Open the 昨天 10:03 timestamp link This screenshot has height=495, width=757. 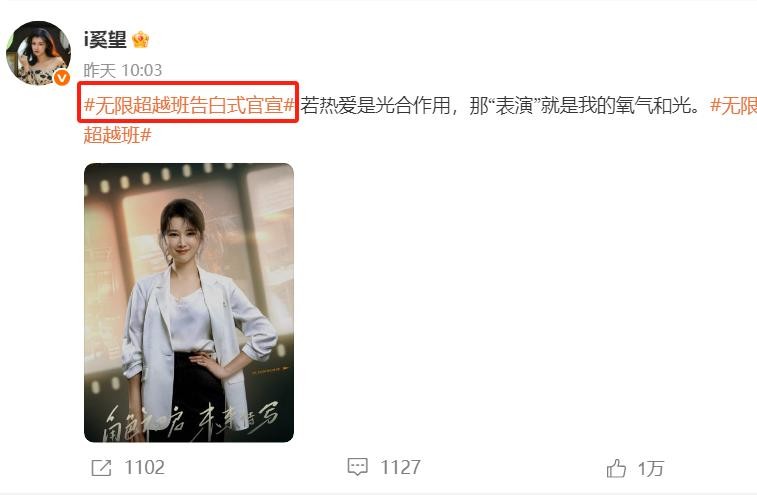click(x=123, y=71)
